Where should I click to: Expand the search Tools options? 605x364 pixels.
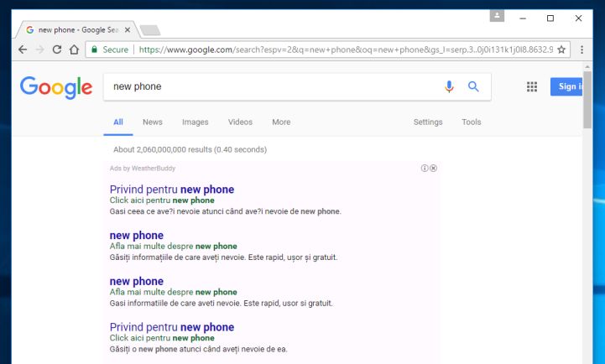(471, 122)
